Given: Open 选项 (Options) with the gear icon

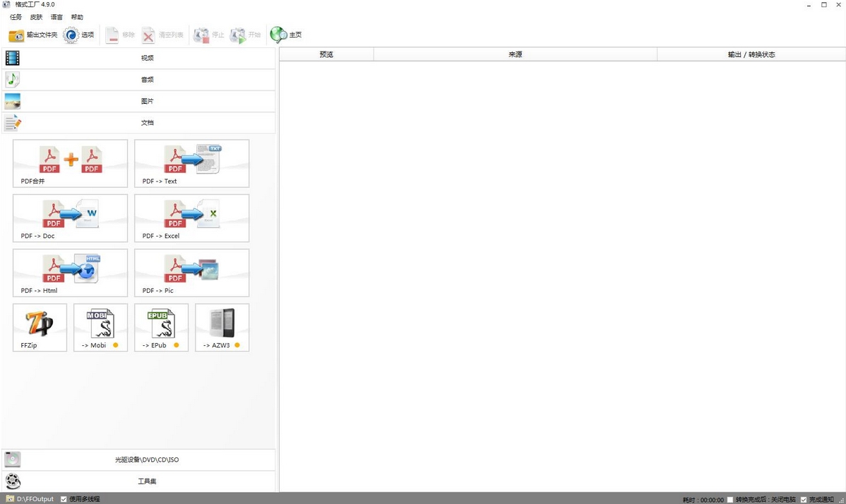Looking at the screenshot, I should [78, 35].
